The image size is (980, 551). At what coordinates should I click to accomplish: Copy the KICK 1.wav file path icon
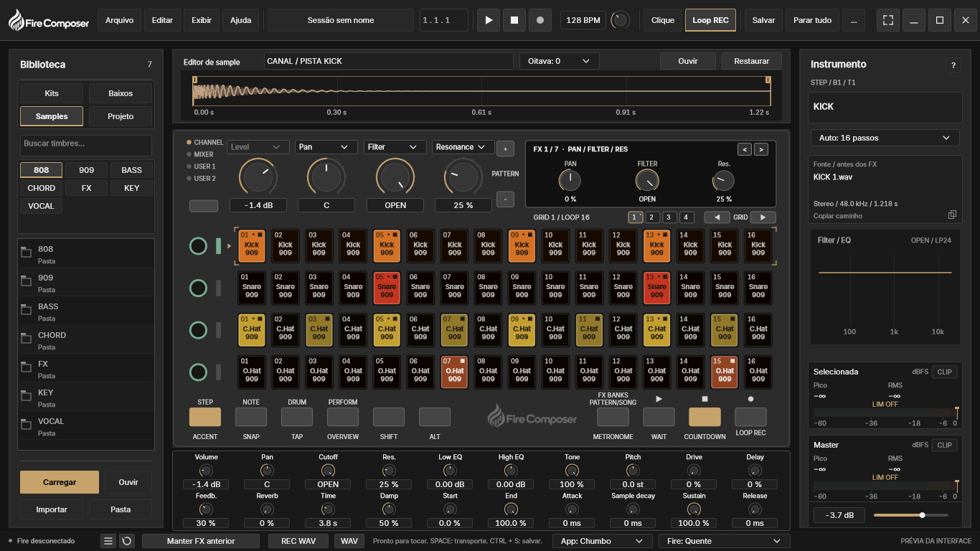pyautogui.click(x=952, y=215)
